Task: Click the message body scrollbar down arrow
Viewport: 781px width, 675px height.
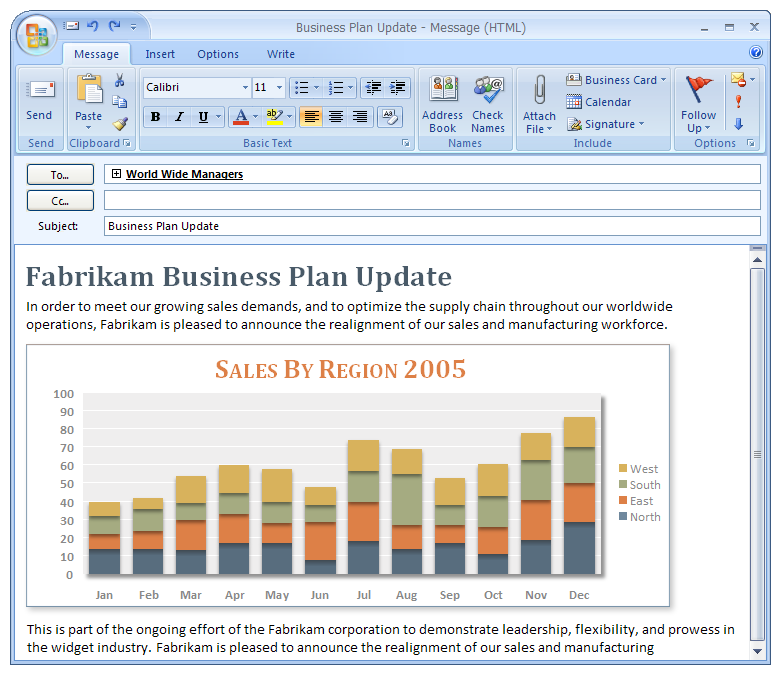Action: pyautogui.click(x=757, y=651)
